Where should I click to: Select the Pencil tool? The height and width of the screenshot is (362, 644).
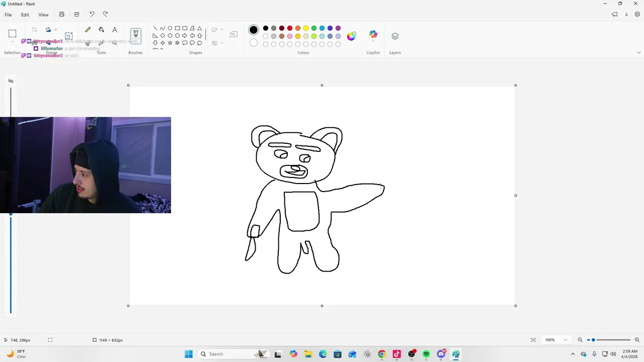tap(88, 30)
